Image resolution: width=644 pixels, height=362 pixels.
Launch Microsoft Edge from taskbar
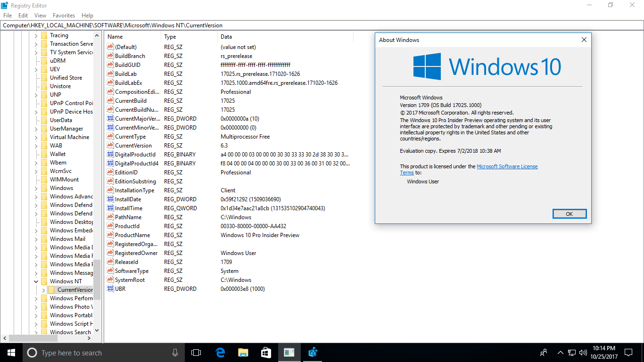coord(220,353)
